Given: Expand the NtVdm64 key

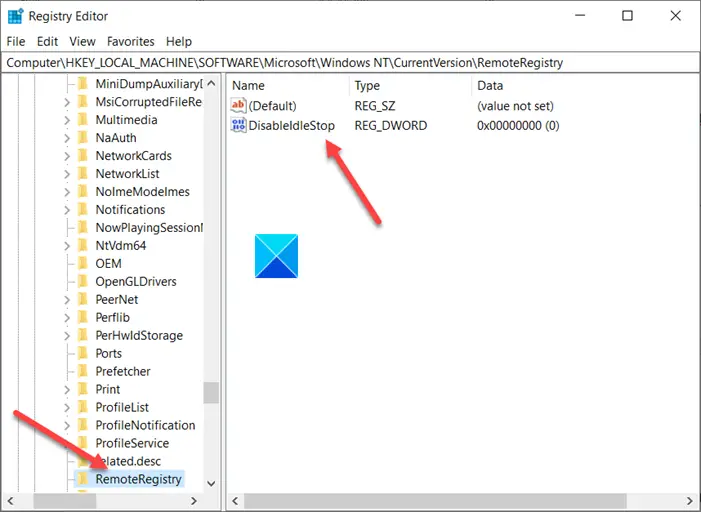Looking at the screenshot, I should click(67, 245).
